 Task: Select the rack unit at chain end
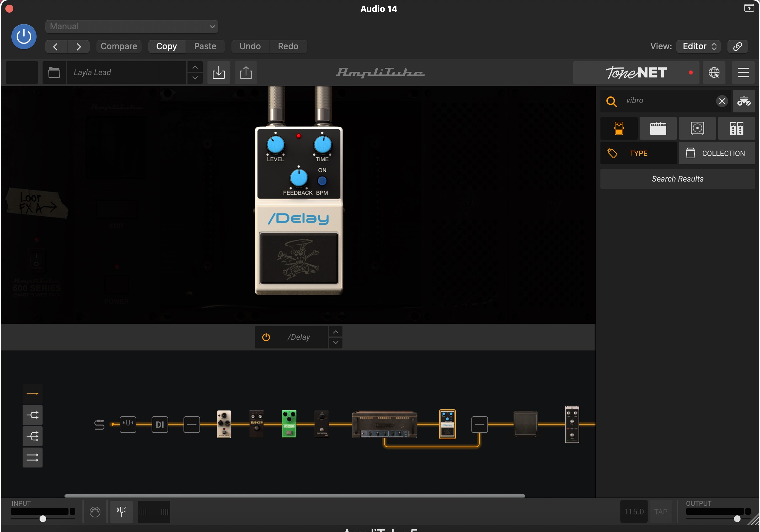pos(572,424)
